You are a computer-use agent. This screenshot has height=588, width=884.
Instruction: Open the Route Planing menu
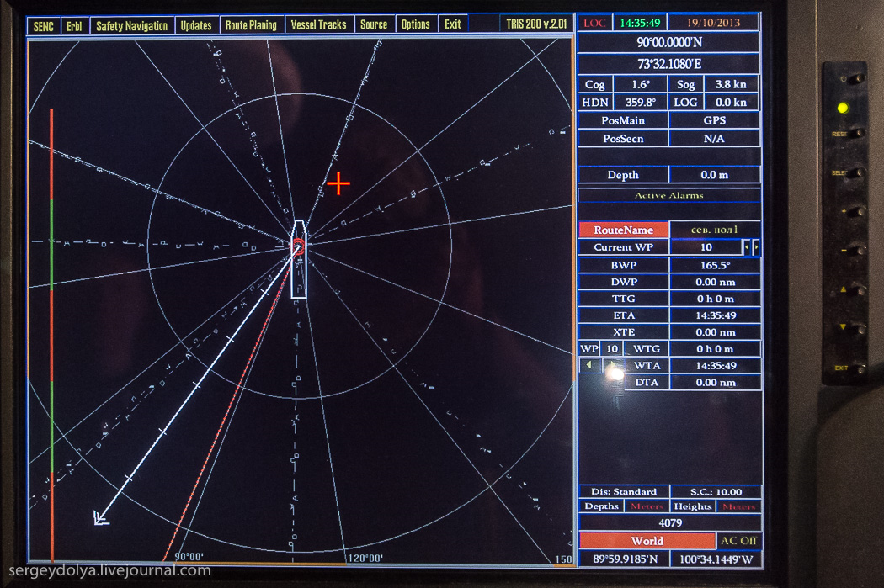(x=251, y=25)
